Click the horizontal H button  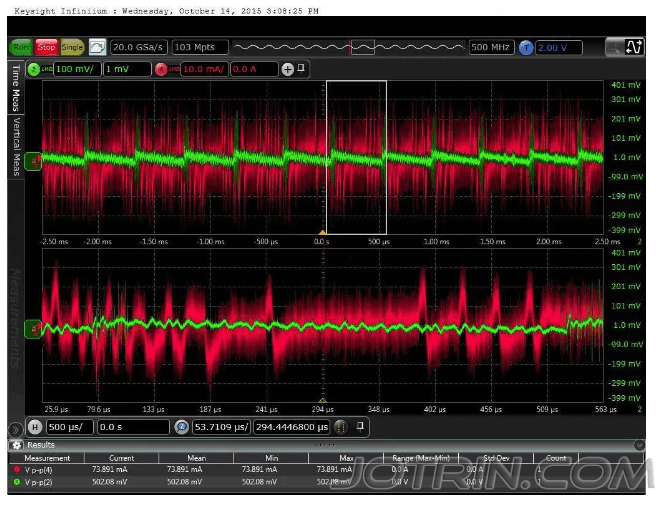click(35, 427)
